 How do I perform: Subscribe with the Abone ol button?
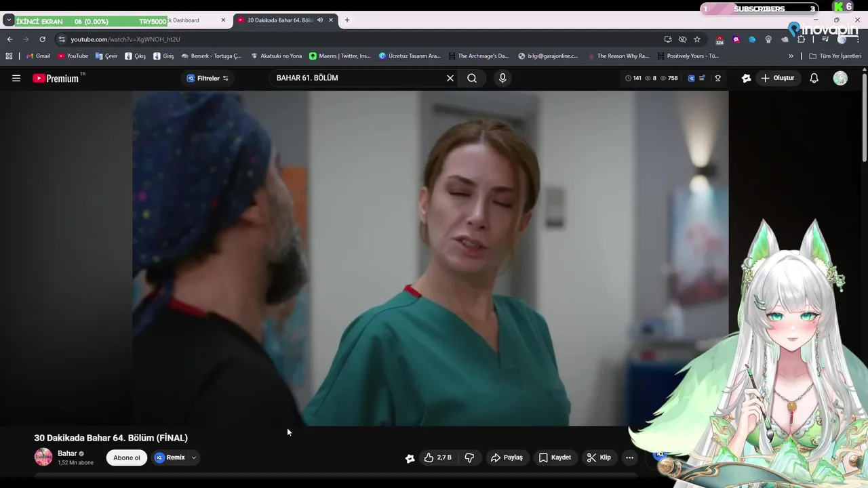(x=127, y=457)
